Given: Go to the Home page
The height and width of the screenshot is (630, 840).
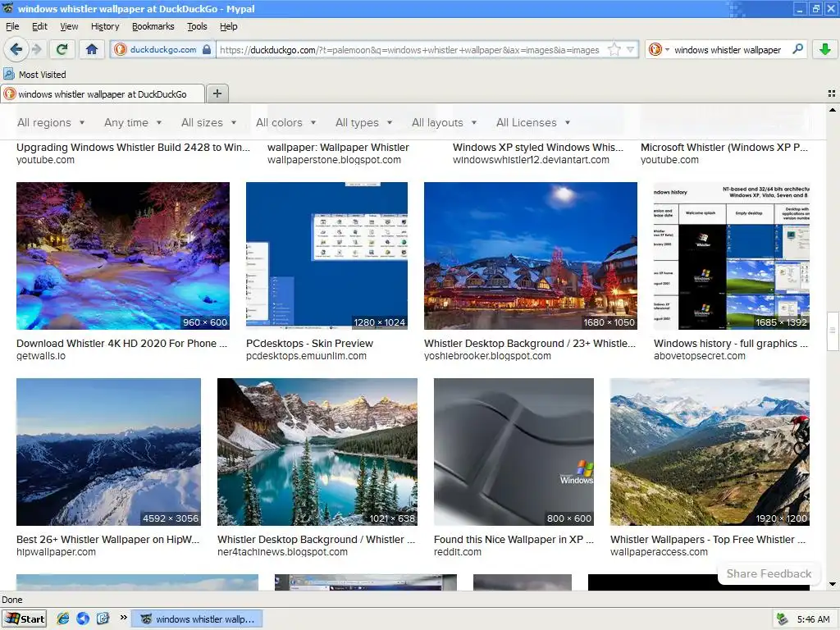Looking at the screenshot, I should [x=92, y=50].
